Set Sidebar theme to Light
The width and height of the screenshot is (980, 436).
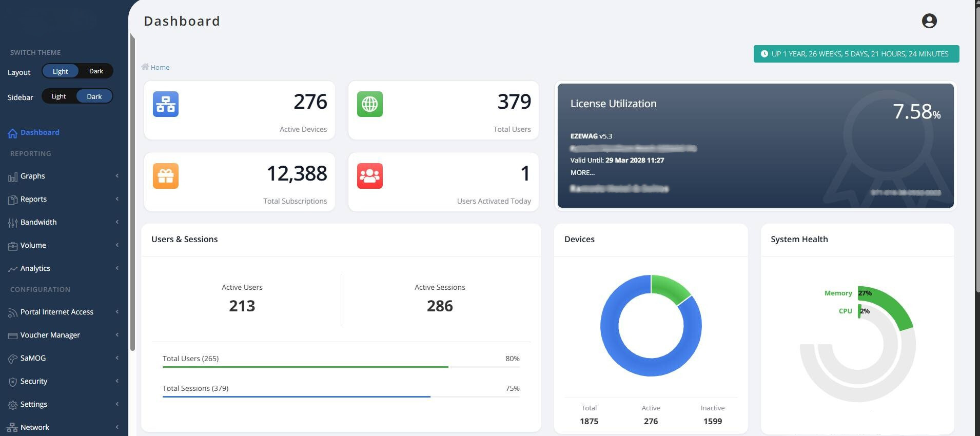[x=58, y=96]
